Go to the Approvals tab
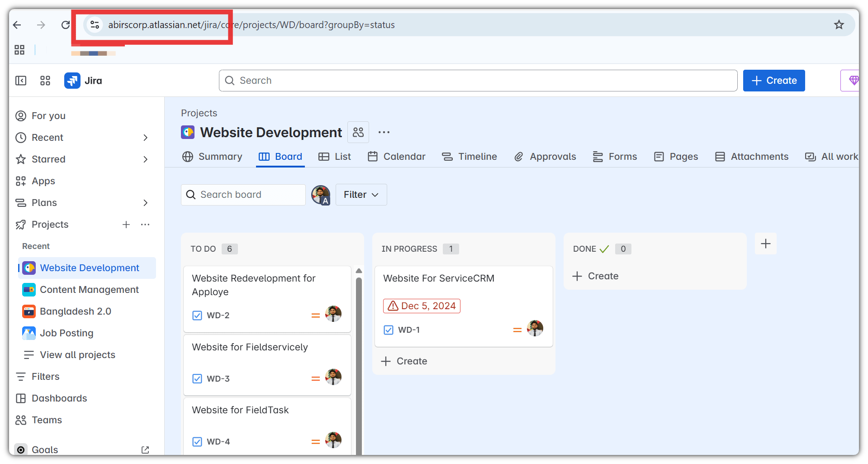 (x=545, y=157)
